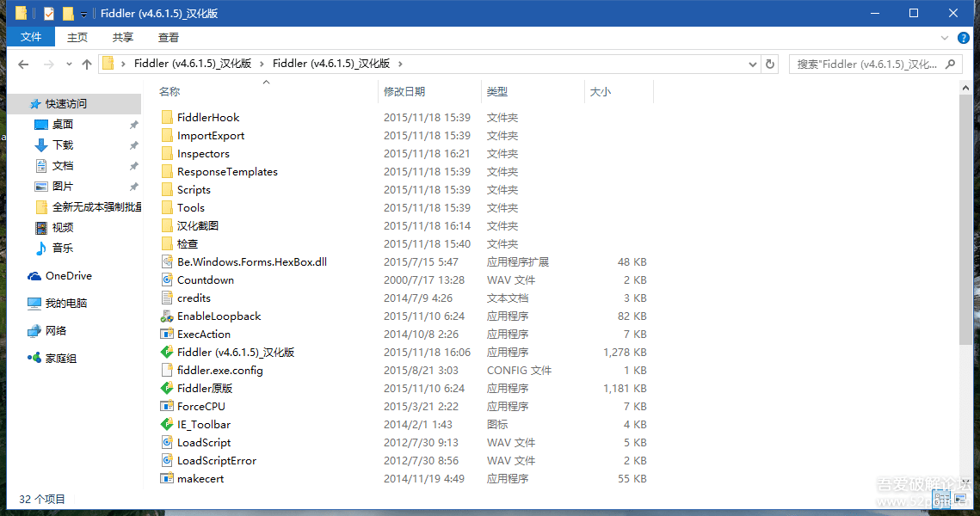This screenshot has height=516, width=980.
Task: Open the recent locations dropdown
Action: click(69, 64)
